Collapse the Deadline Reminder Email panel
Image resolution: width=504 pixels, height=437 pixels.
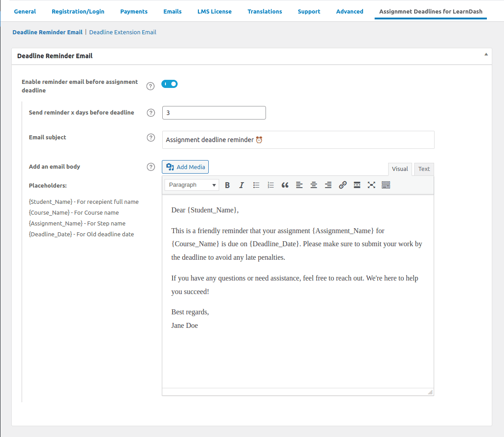coord(486,55)
